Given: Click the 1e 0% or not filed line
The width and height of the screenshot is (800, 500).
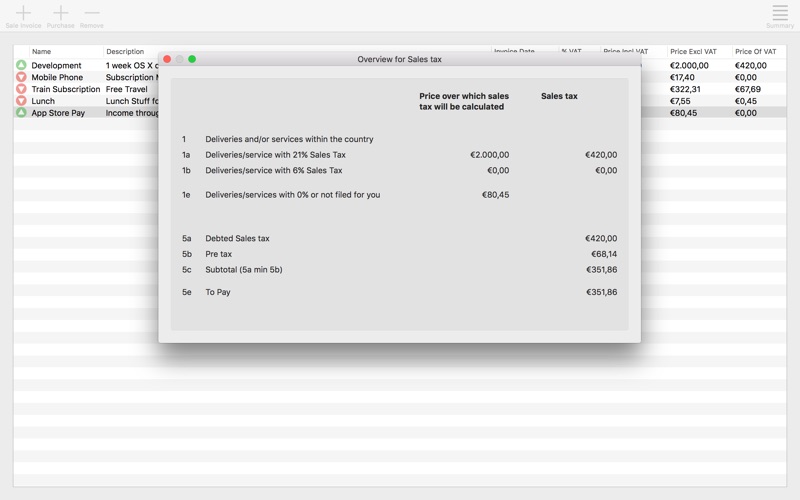Looking at the screenshot, I should coord(292,194).
